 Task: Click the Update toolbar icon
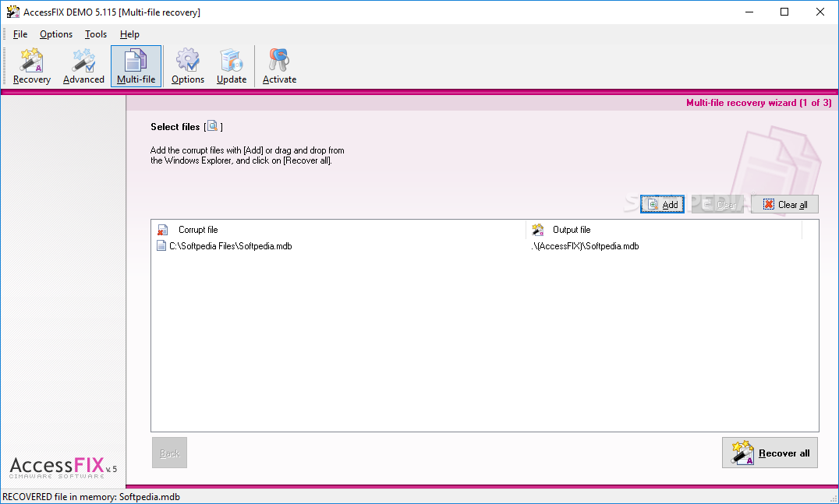pos(232,66)
